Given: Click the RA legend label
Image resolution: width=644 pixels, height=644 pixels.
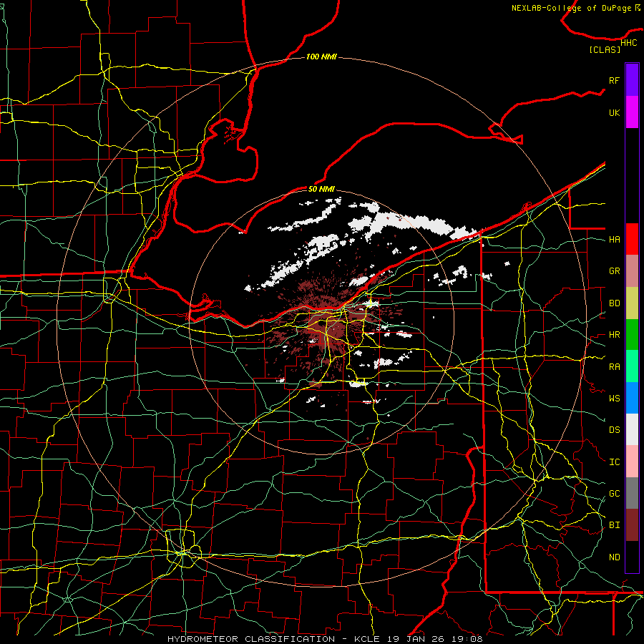Looking at the screenshot, I should [614, 367].
